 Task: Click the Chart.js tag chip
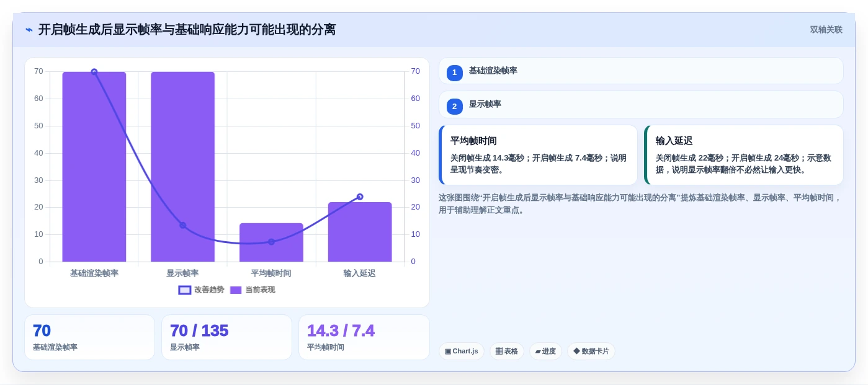(x=462, y=351)
